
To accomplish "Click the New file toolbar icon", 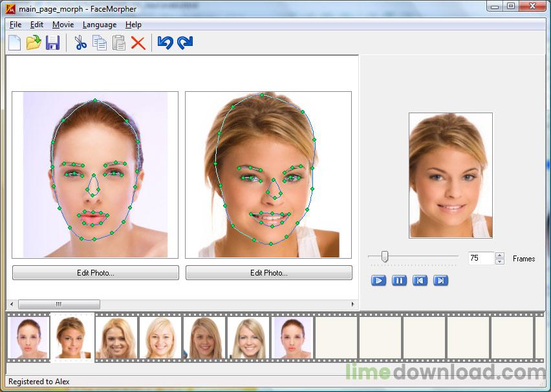I will [x=14, y=43].
